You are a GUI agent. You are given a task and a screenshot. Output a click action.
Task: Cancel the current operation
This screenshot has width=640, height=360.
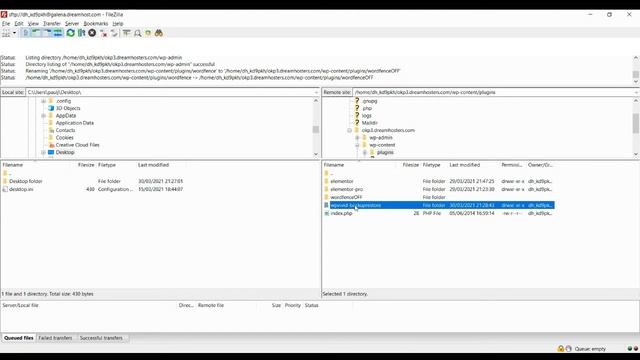(92, 33)
